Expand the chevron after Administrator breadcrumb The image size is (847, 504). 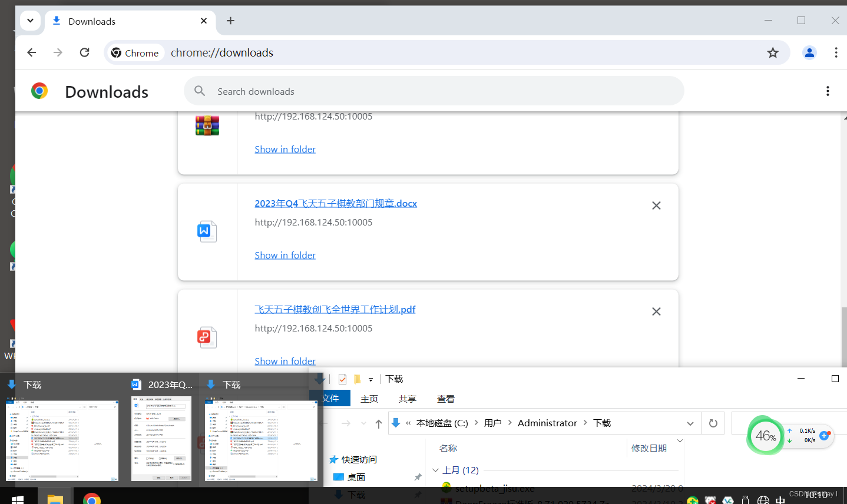coord(585,423)
